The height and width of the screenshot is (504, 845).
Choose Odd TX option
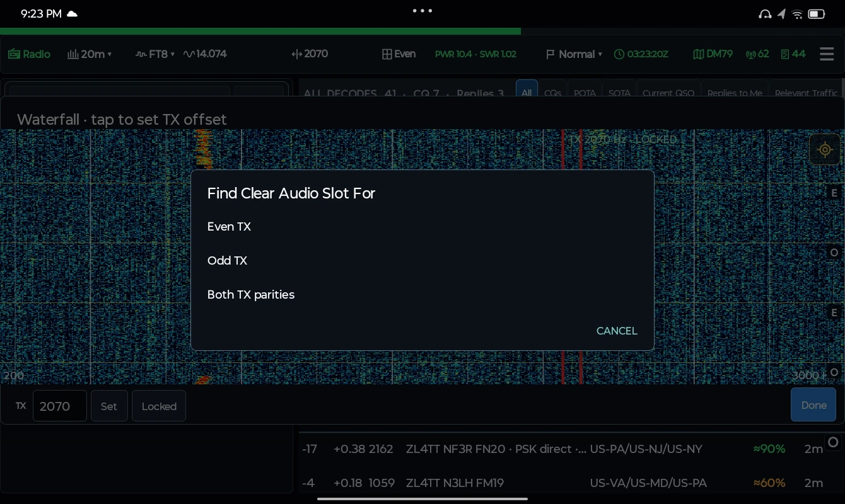pos(227,261)
